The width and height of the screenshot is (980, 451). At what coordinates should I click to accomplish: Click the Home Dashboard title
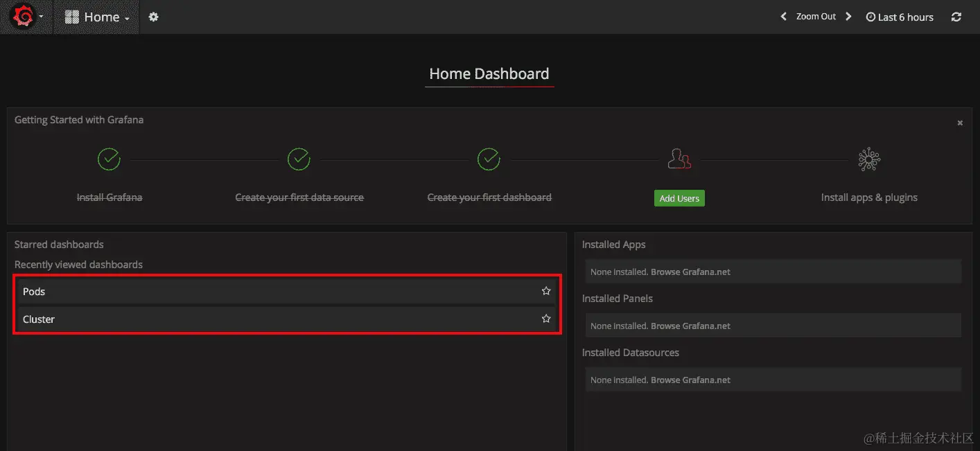(489, 74)
